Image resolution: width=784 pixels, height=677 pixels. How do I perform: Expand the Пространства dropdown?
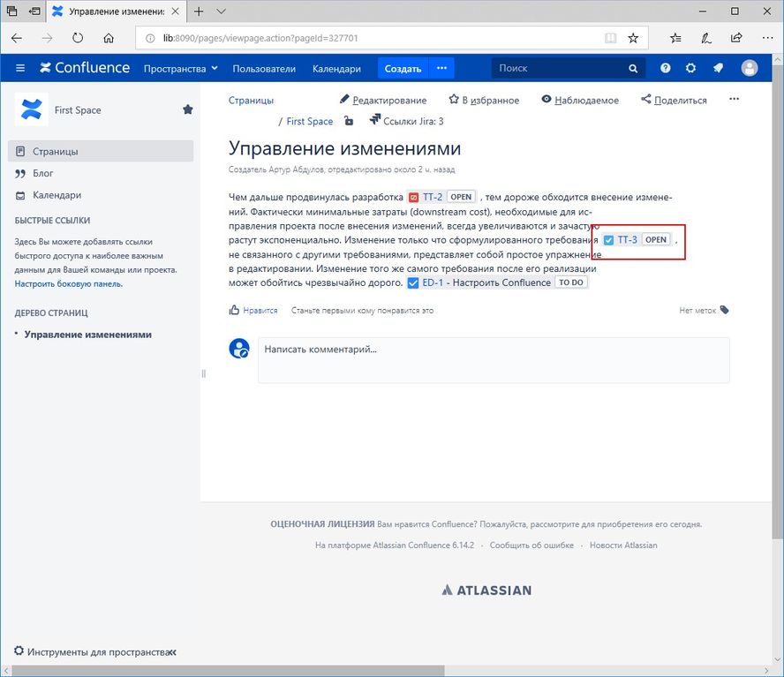pos(180,69)
